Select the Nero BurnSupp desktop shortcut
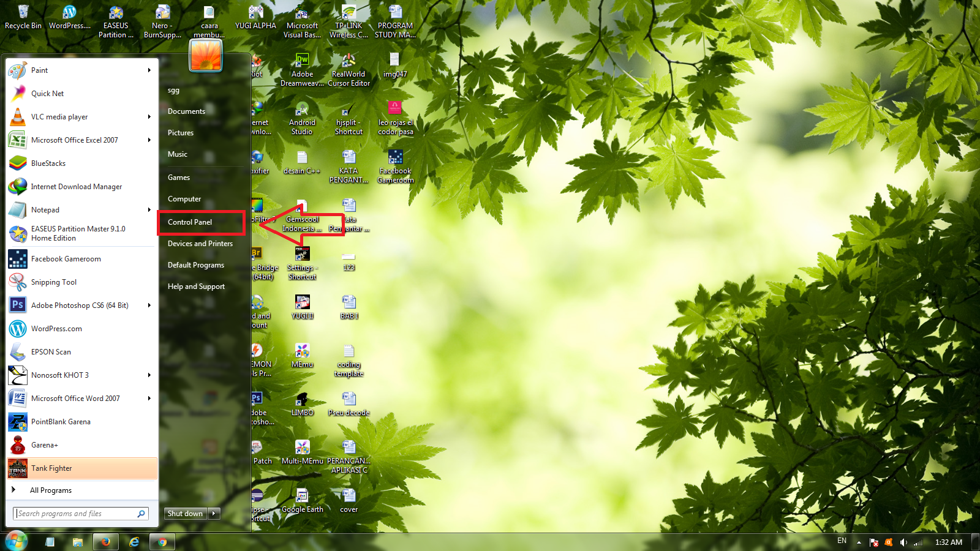Image resolution: width=980 pixels, height=551 pixels. click(162, 21)
